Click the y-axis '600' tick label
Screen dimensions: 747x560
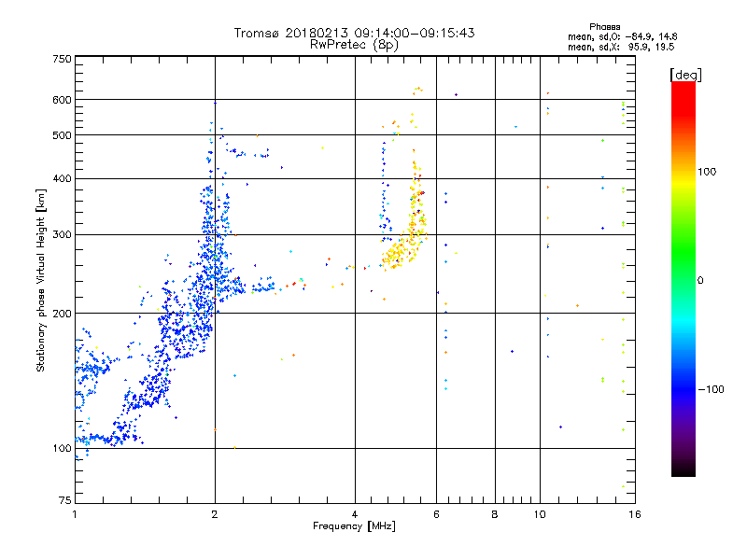pyautogui.click(x=62, y=100)
